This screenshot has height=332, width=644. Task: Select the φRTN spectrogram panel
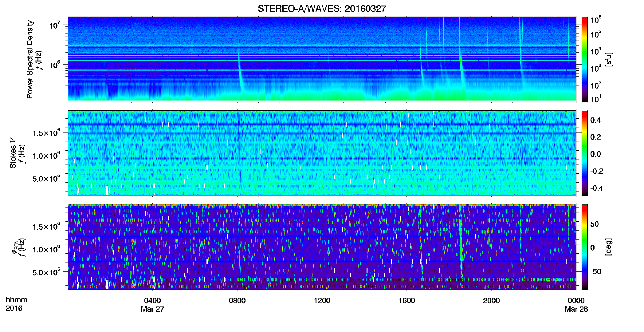[322, 247]
